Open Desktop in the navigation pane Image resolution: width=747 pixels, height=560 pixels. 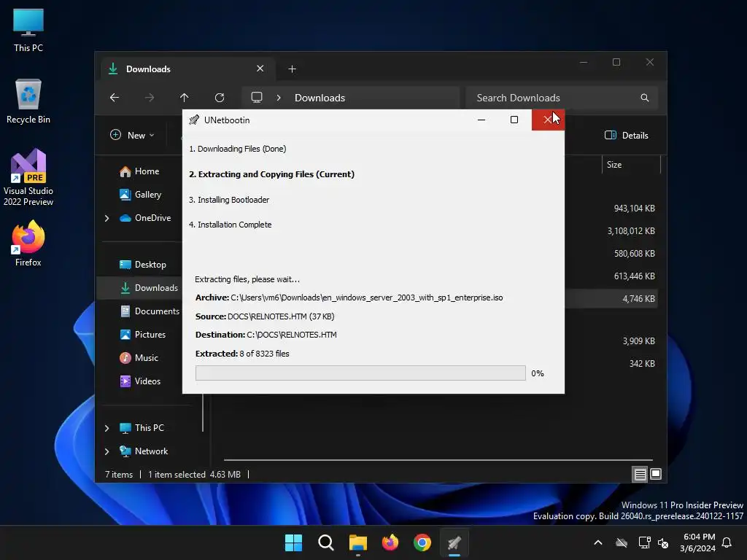143,265
